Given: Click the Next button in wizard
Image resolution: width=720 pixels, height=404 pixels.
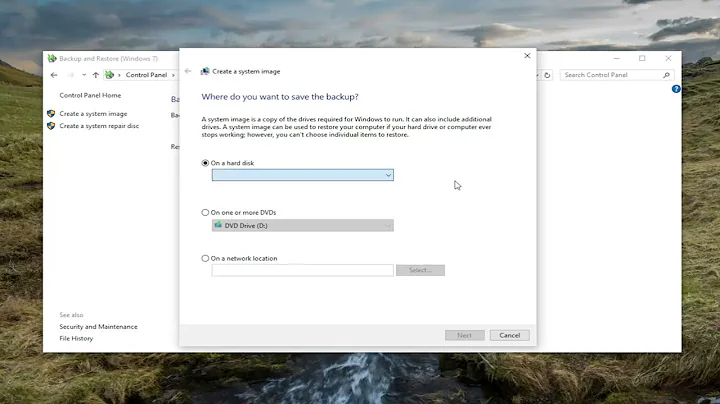Looking at the screenshot, I should pos(465,335).
